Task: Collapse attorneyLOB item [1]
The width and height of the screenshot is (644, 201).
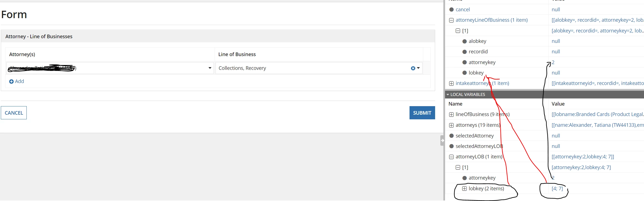Action: tap(458, 167)
